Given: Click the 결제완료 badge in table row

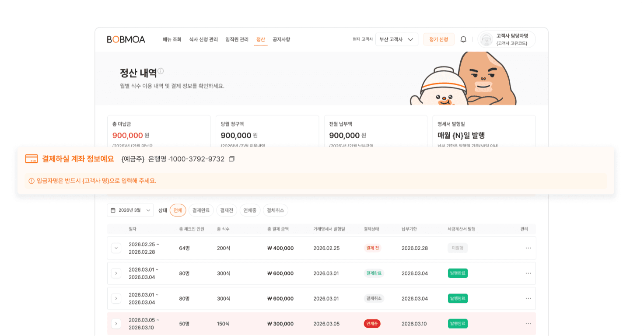Looking at the screenshot, I should pyautogui.click(x=374, y=273).
